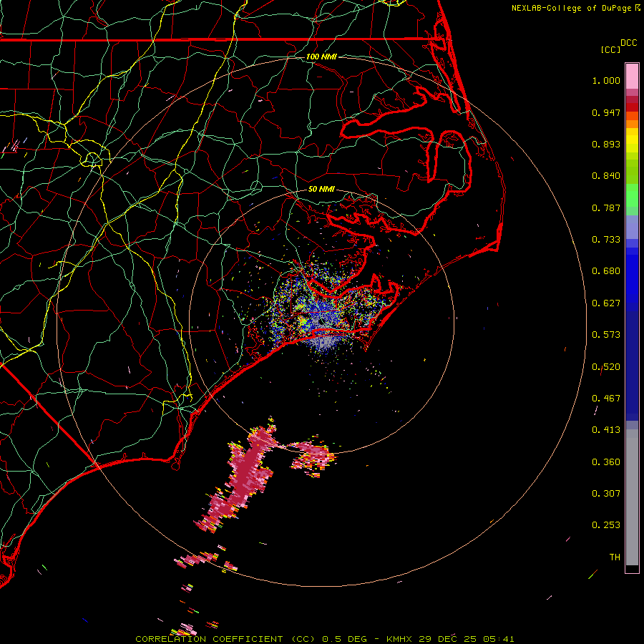Click the TH threshold label on colorbar

tap(615, 557)
